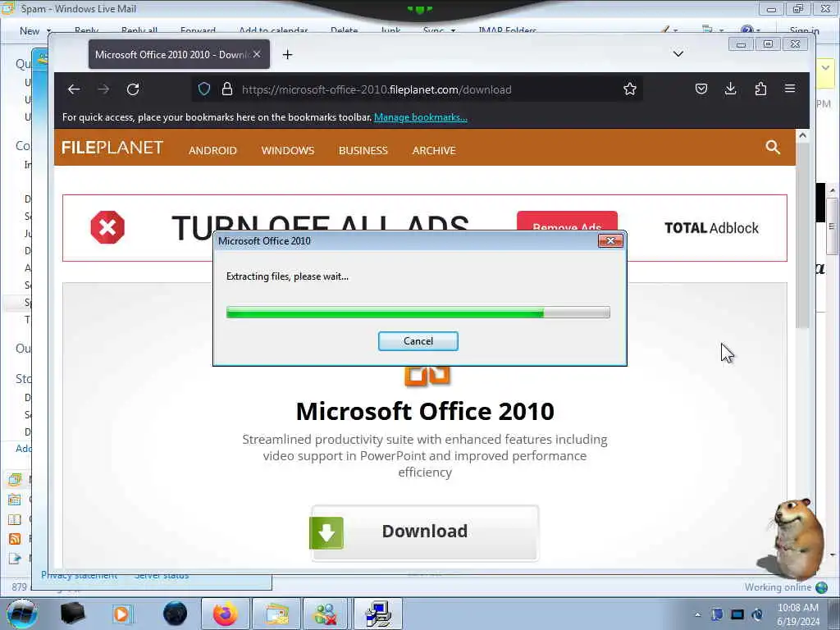The width and height of the screenshot is (840, 630).
Task: Open the installer computer taskbar icon
Action: [x=377, y=614]
